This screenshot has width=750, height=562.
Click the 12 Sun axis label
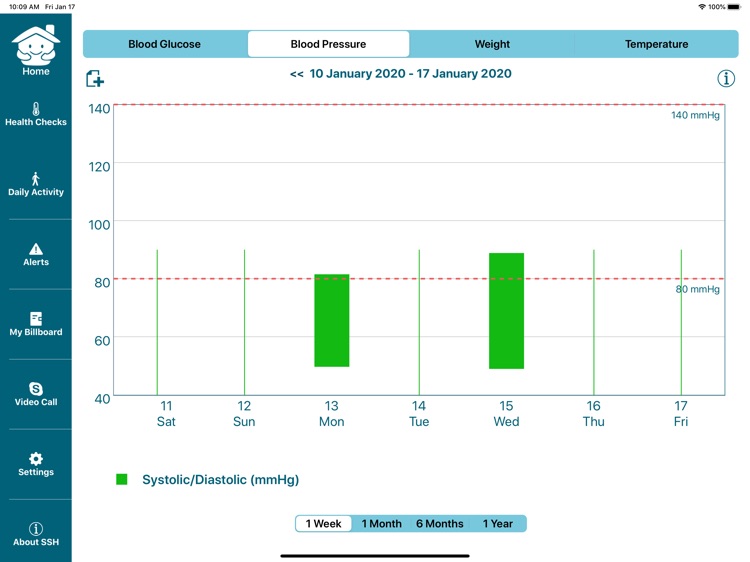[x=244, y=414]
